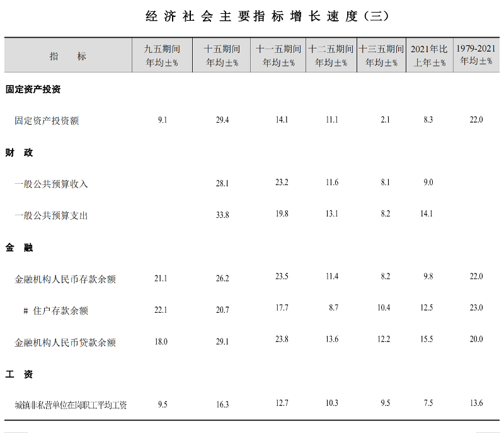
Task: Click the 金融机构人民币贷款余额 row label
Action: [65, 342]
